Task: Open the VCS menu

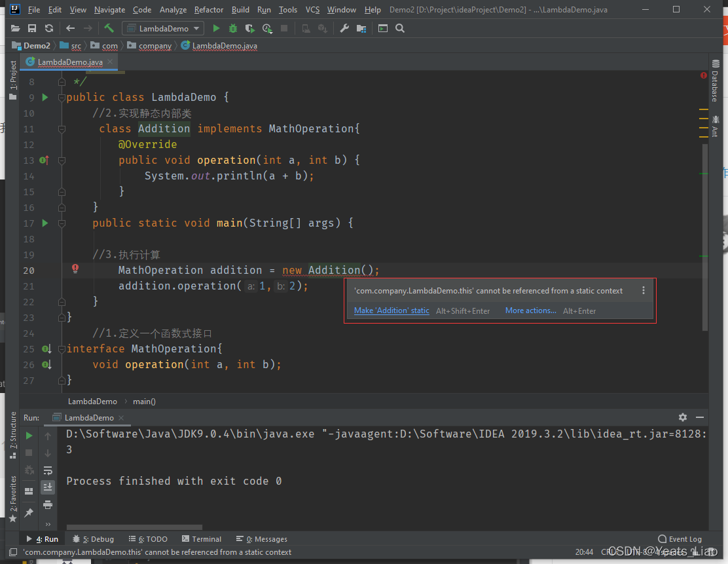Action: [312, 10]
